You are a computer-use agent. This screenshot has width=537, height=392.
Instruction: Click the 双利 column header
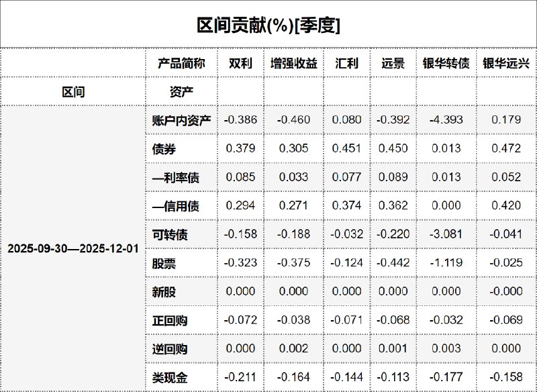[240, 64]
